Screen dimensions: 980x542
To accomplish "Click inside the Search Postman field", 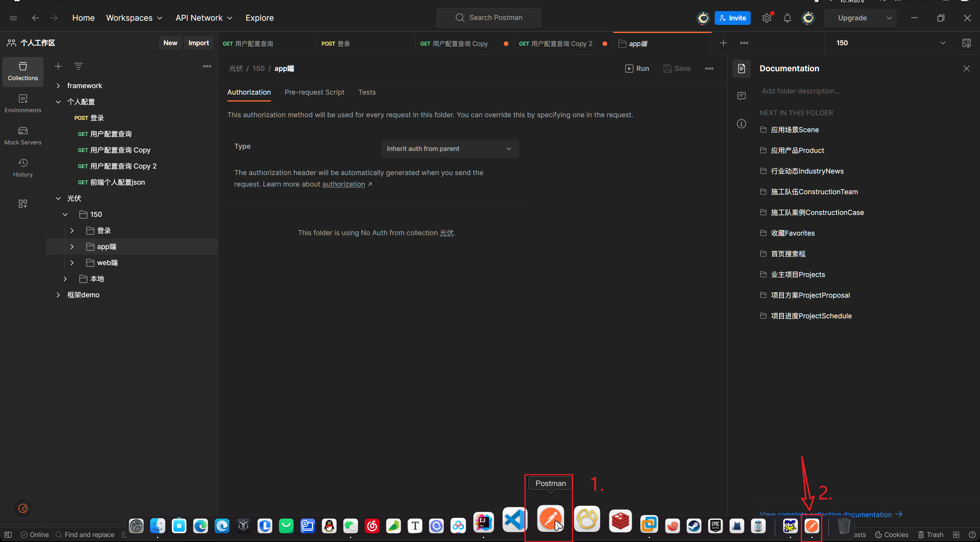I will point(489,18).
